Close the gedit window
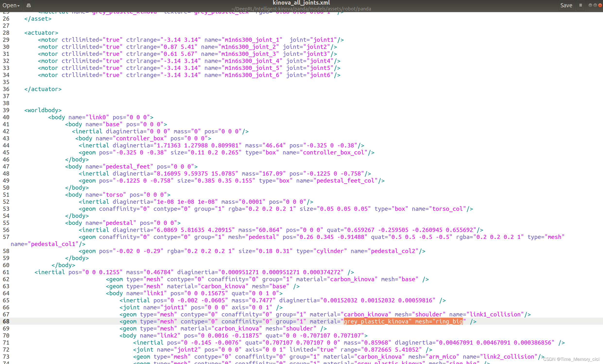Viewport: 603px width, 364px height. point(600,5)
